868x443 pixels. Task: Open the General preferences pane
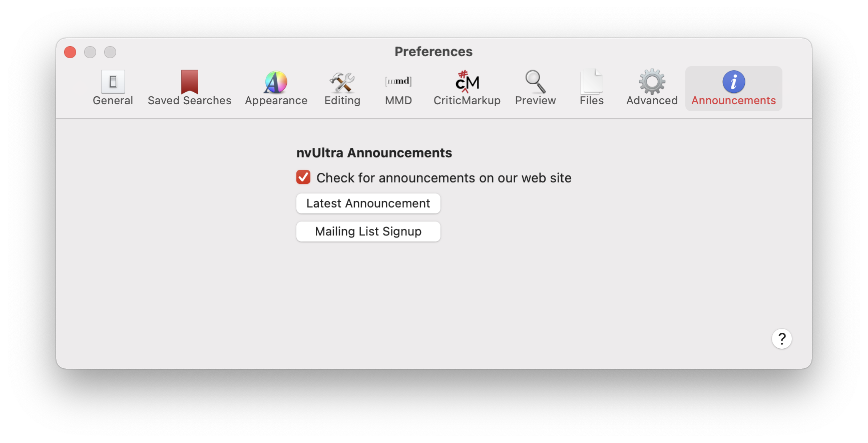pos(113,88)
